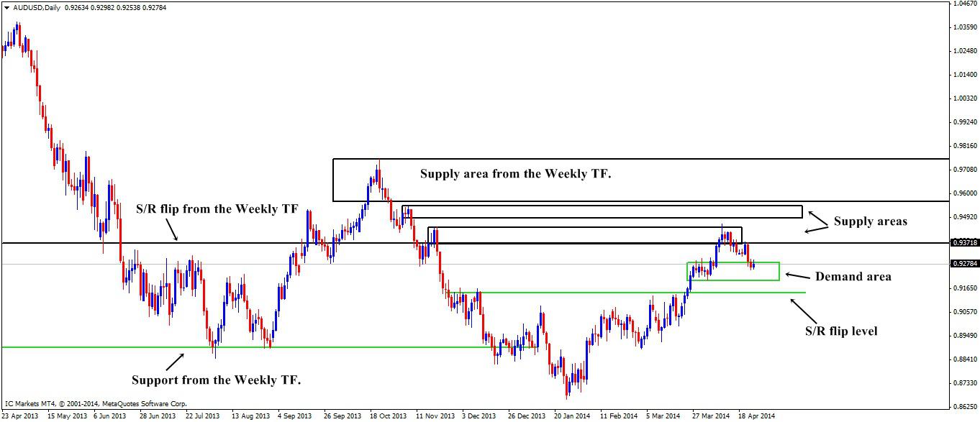
Task: Click the current price tag 0.92784
Action: pos(965,264)
